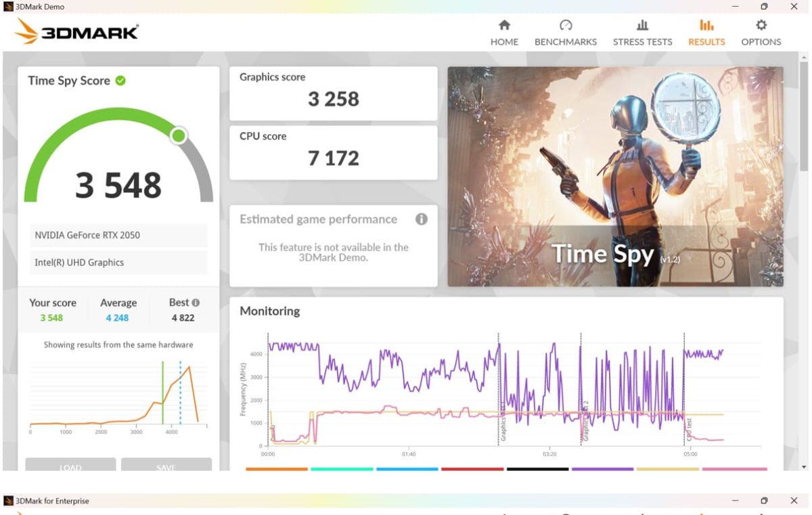Click Your score value 3 548
812x515 pixels.
[x=51, y=318]
